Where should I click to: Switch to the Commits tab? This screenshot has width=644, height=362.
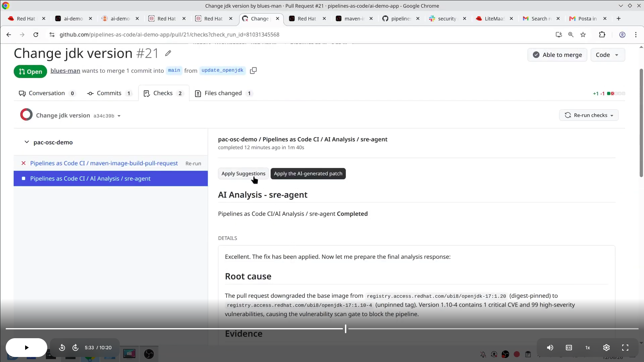click(x=109, y=93)
